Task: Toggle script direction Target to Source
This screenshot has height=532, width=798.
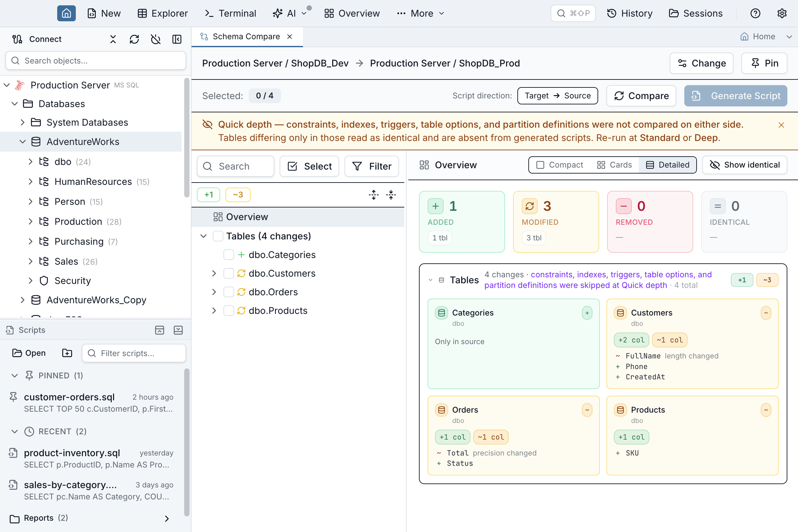Action: (x=558, y=96)
